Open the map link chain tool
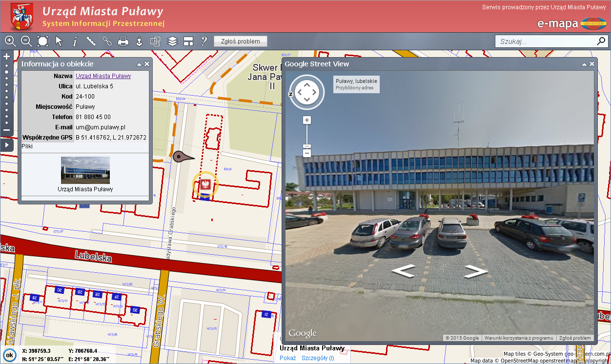The image size is (611, 364). pyautogui.click(x=107, y=41)
